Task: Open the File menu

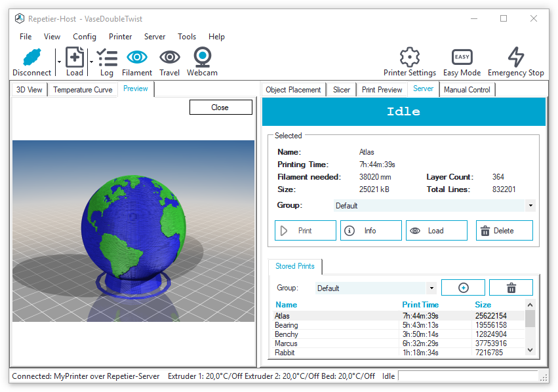Action: (26, 37)
